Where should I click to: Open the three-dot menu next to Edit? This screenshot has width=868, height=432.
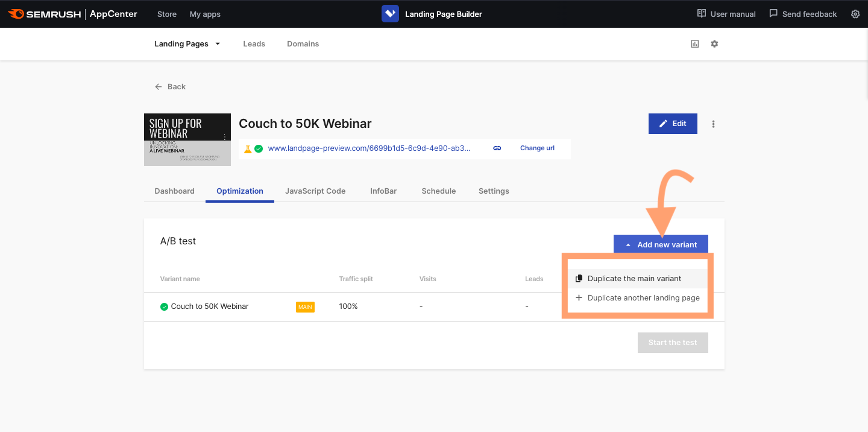pos(713,124)
